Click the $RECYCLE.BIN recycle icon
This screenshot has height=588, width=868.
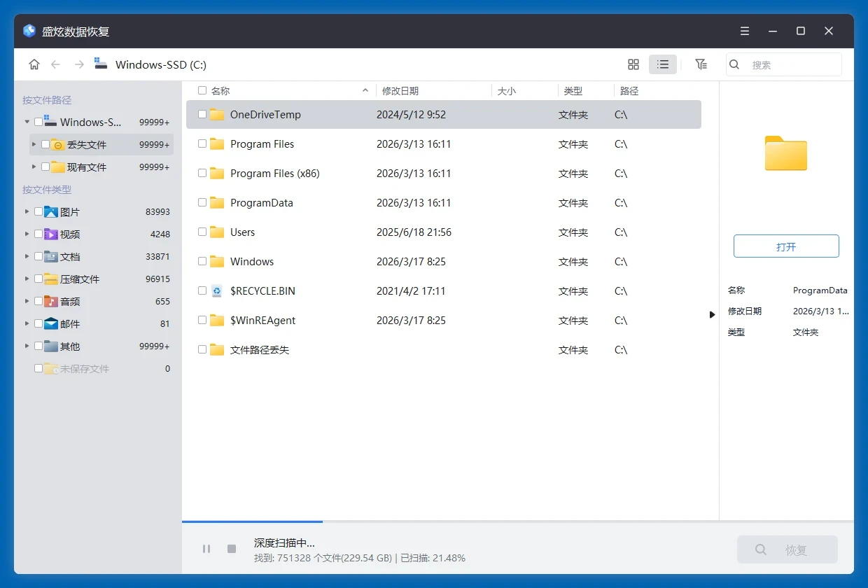[217, 291]
